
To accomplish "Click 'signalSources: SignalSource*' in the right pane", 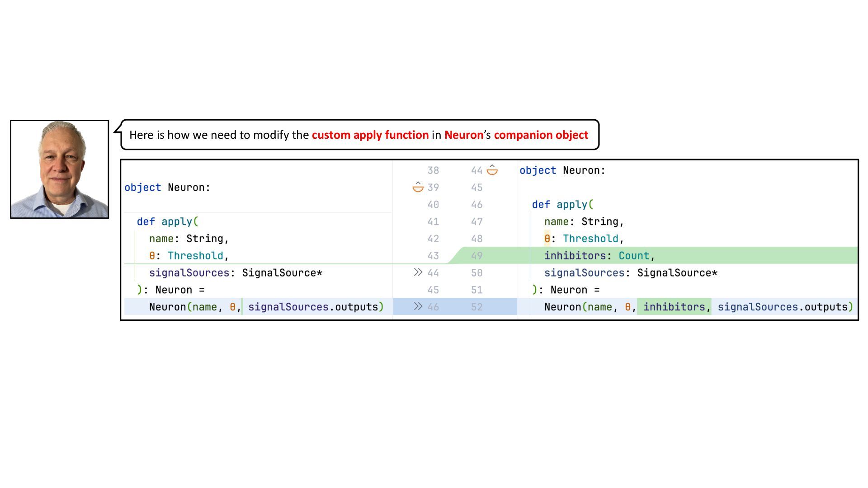I will click(x=630, y=273).
